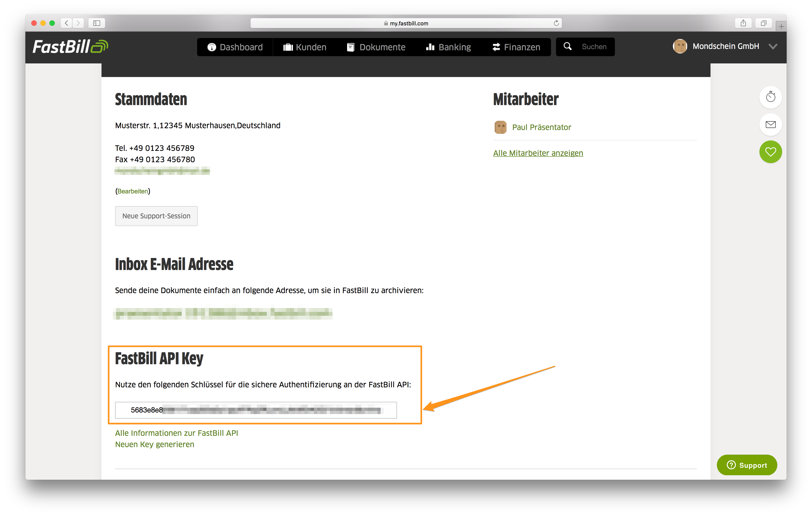Click the Banking bar chart icon
This screenshot has height=516, width=812.
[x=430, y=47]
